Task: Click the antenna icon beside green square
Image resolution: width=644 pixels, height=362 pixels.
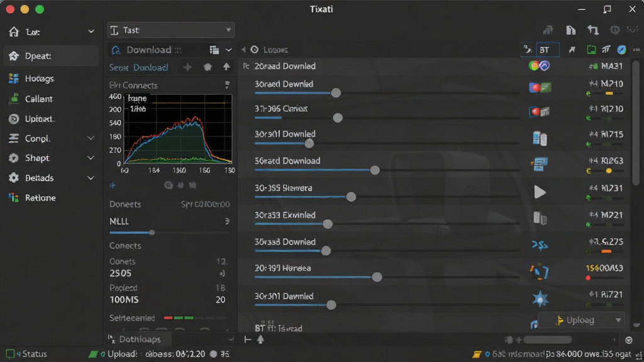Action: point(607,50)
